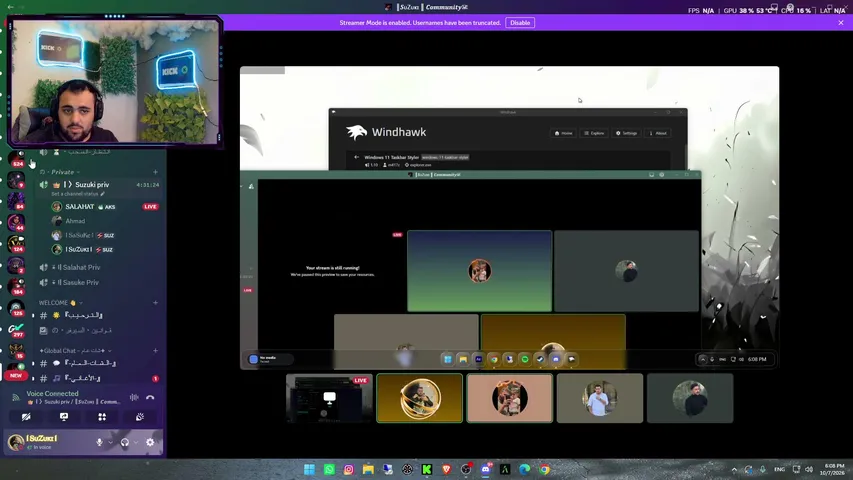Disable Streamer Mode from the banner
The width and height of the screenshot is (853, 480).
pos(520,23)
